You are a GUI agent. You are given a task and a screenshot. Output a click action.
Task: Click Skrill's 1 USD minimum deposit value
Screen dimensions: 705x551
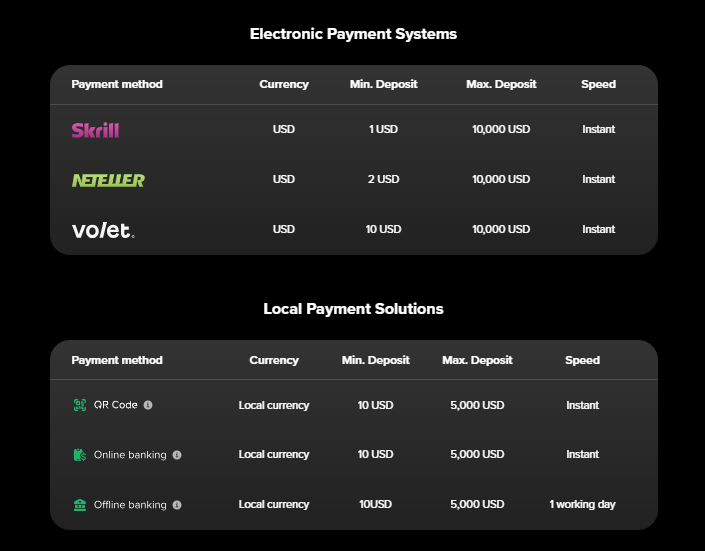click(x=382, y=130)
